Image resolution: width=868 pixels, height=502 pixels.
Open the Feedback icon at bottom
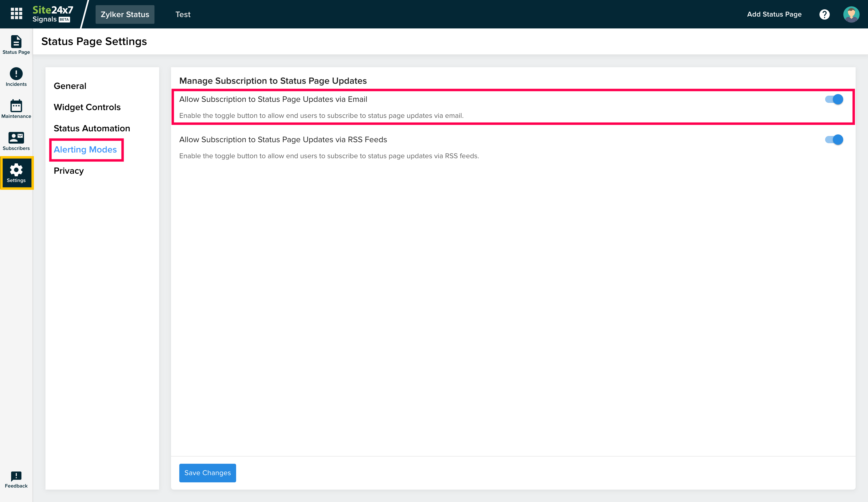[16, 480]
